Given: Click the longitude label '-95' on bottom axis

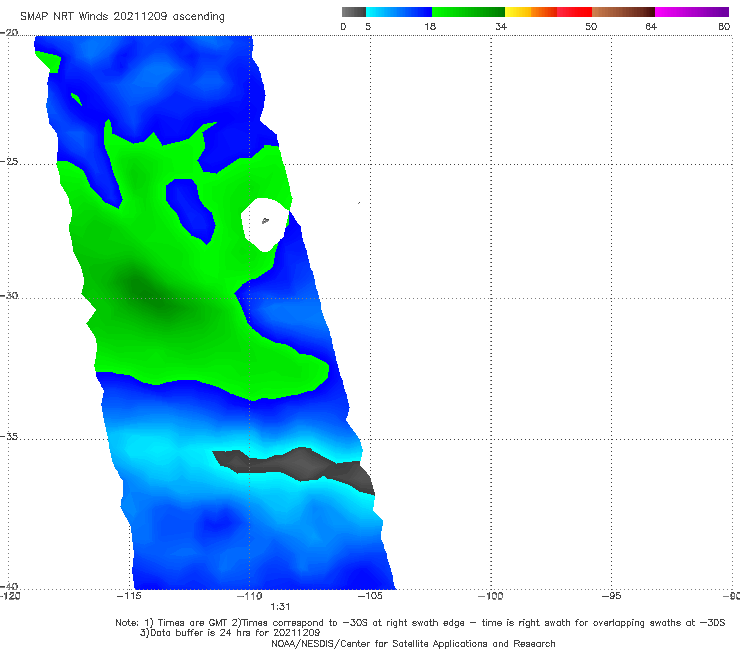Looking at the screenshot, I should (612, 596).
